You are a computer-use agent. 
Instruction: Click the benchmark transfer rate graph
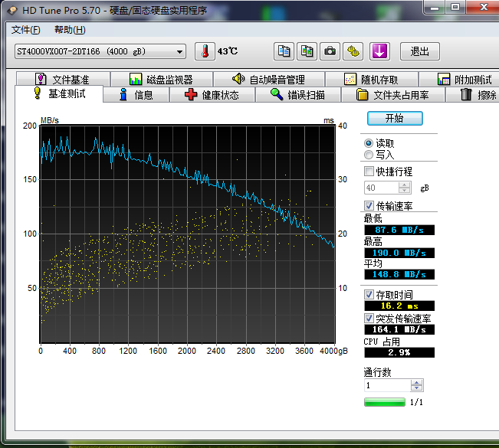(x=188, y=234)
